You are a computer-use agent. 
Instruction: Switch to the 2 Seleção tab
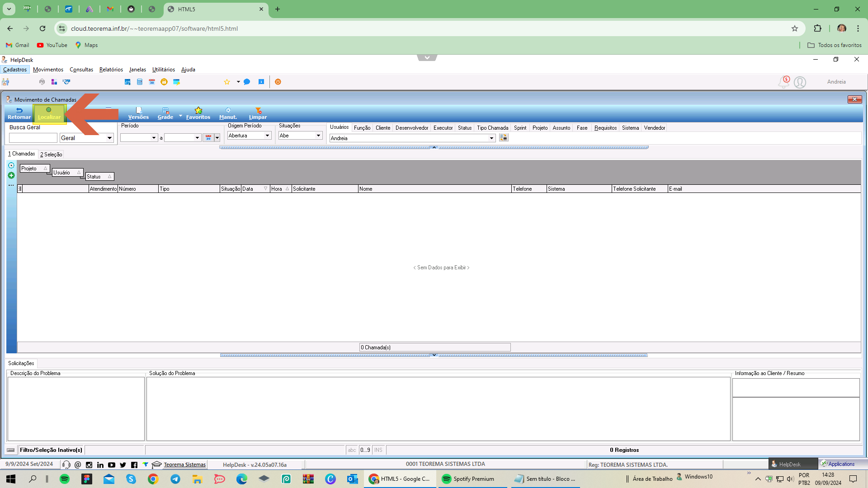(x=51, y=155)
